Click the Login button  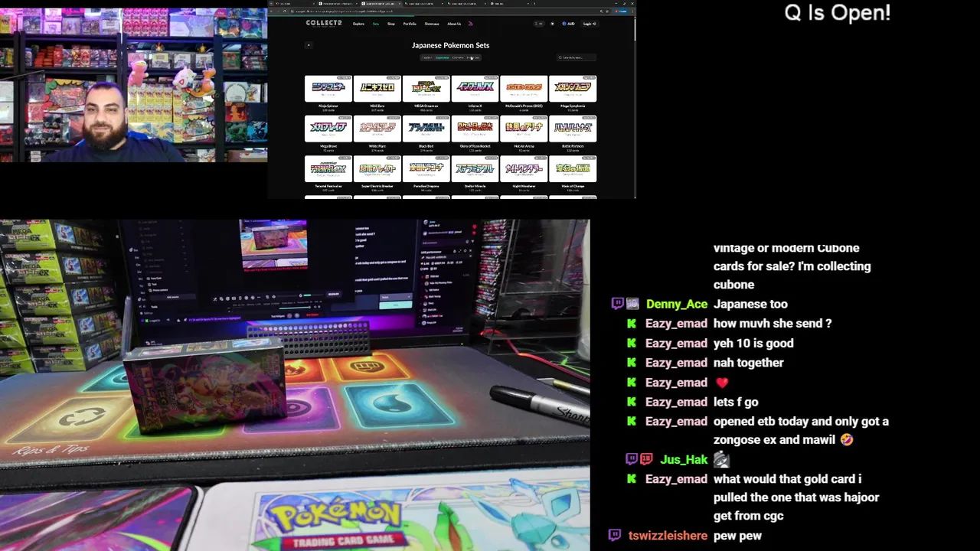(x=590, y=24)
